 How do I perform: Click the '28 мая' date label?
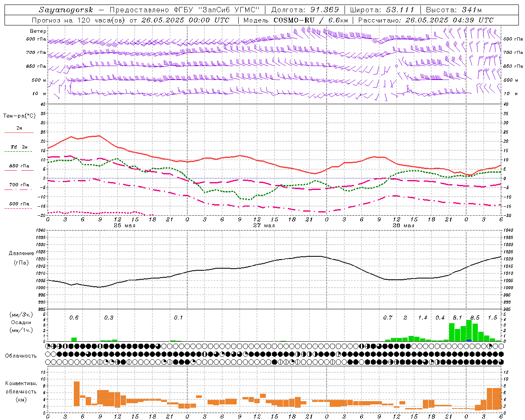coord(403,226)
